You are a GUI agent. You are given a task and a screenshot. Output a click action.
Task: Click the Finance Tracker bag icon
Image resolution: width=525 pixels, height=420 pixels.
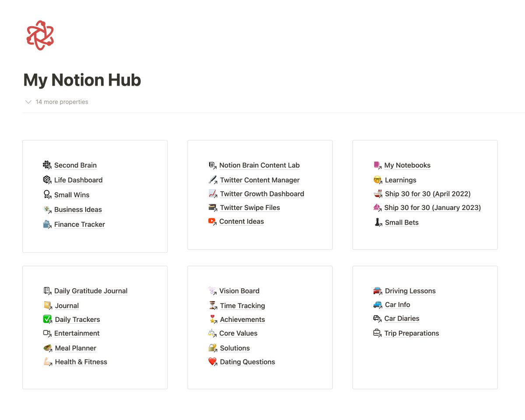(47, 224)
